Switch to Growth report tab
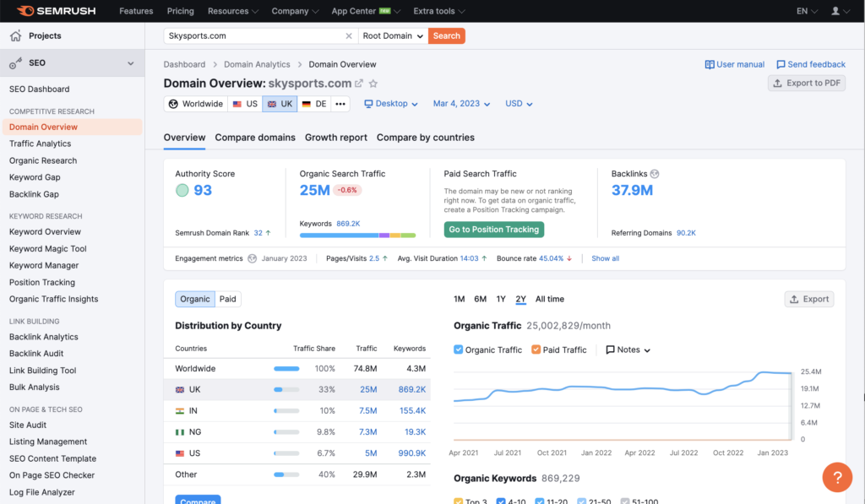Image resolution: width=865 pixels, height=504 pixels. pyautogui.click(x=336, y=138)
